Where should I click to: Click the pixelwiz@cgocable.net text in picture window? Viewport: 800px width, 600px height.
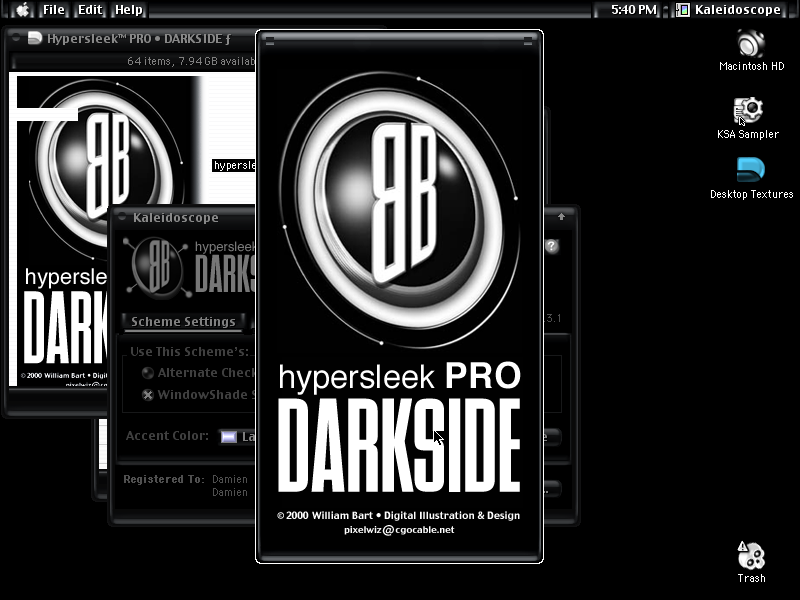tap(399, 530)
